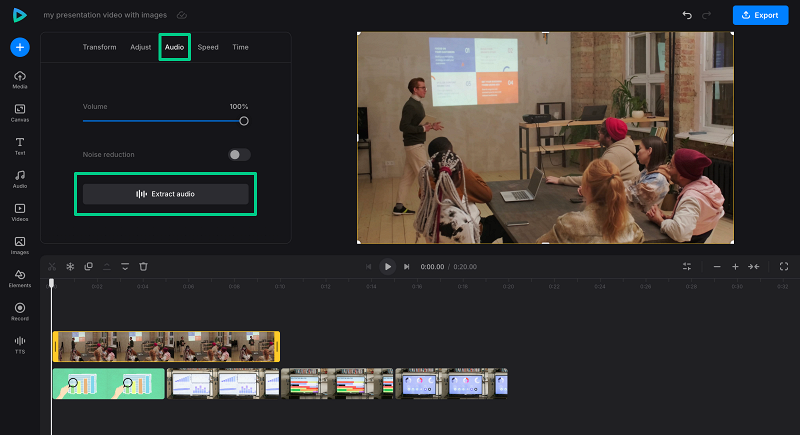
Task: Delete selected clip with trash icon
Action: (143, 267)
